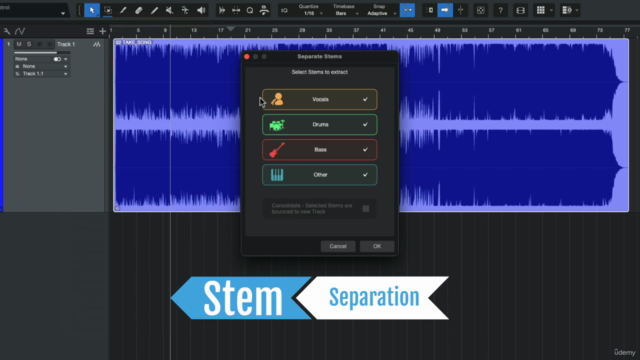Choose the Bend tool
Image resolution: width=640 pixels, height=360 pixels.
(185, 10)
